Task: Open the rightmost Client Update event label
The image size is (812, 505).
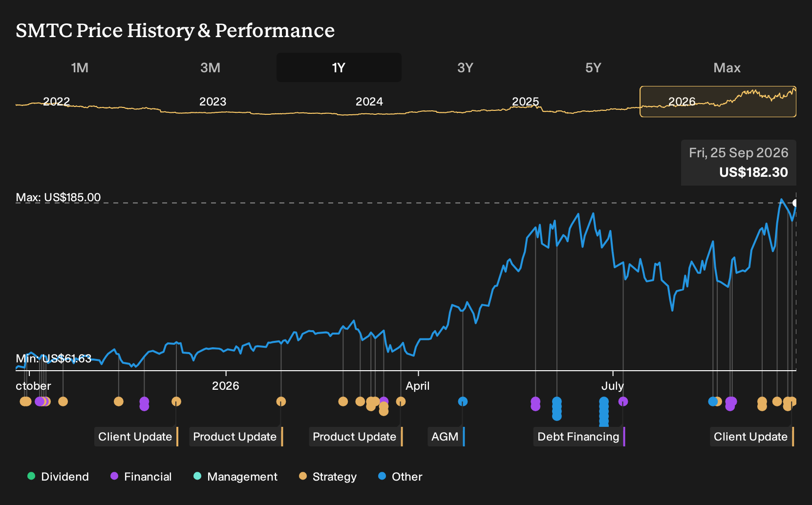Action: click(752, 437)
